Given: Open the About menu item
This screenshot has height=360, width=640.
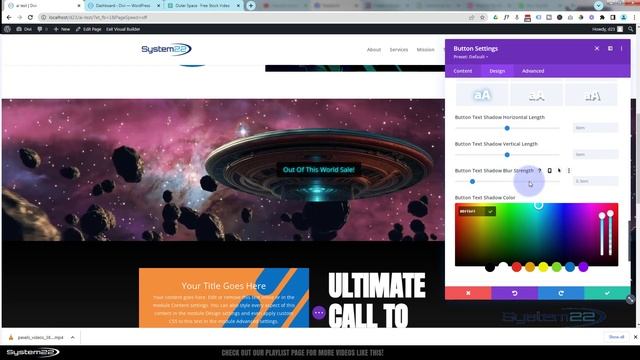Looking at the screenshot, I should click(373, 49).
